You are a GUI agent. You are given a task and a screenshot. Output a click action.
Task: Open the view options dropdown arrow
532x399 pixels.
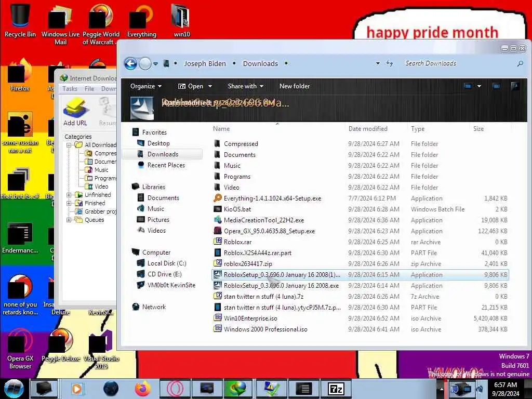click(x=479, y=86)
